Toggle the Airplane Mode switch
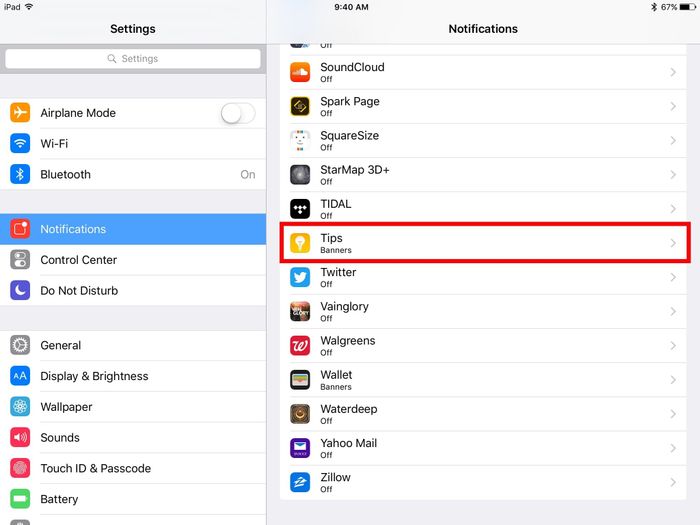This screenshot has width=700, height=525. click(x=238, y=113)
